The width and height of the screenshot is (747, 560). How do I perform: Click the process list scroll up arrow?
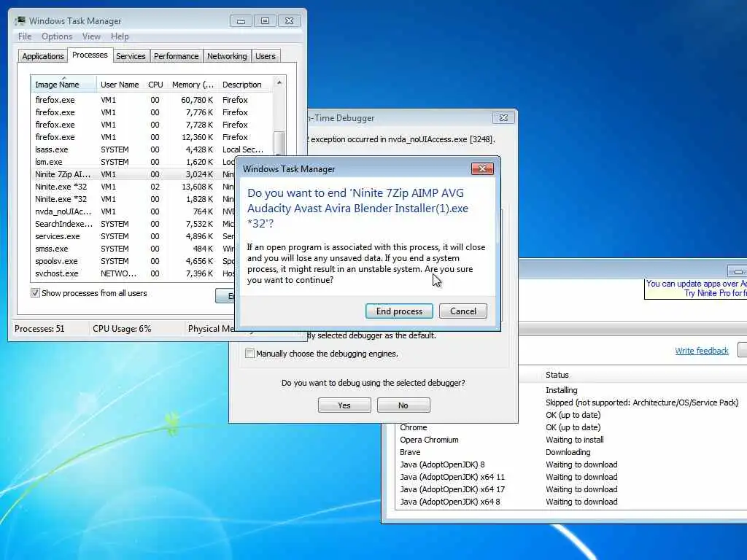coord(279,83)
